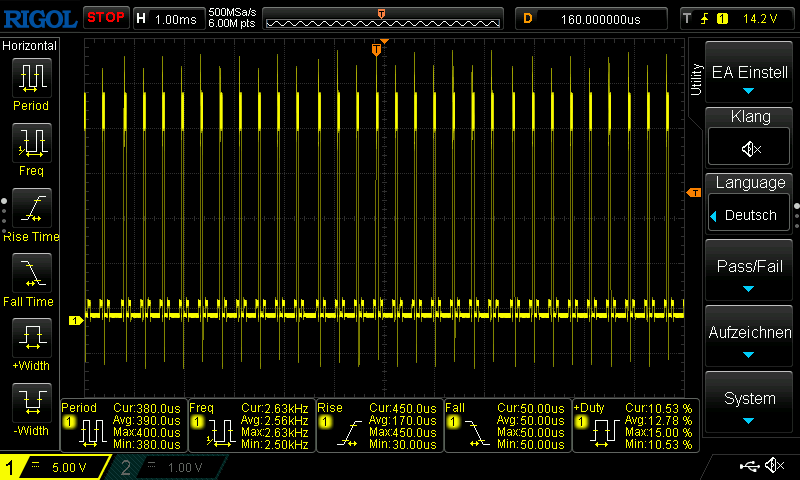The height and width of the screenshot is (480, 800).
Task: Toggle the speaker icon in bottom status bar
Action: (x=774, y=466)
